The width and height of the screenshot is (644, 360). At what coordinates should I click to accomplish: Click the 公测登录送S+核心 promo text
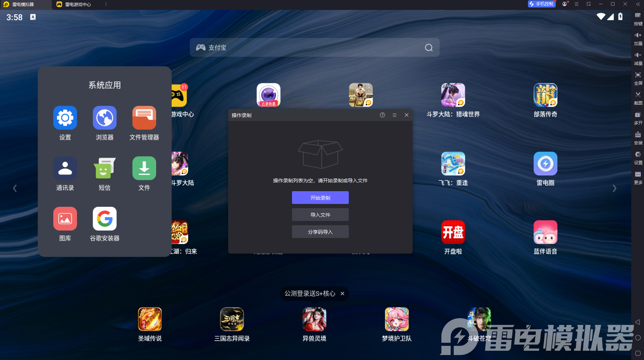pos(310,293)
